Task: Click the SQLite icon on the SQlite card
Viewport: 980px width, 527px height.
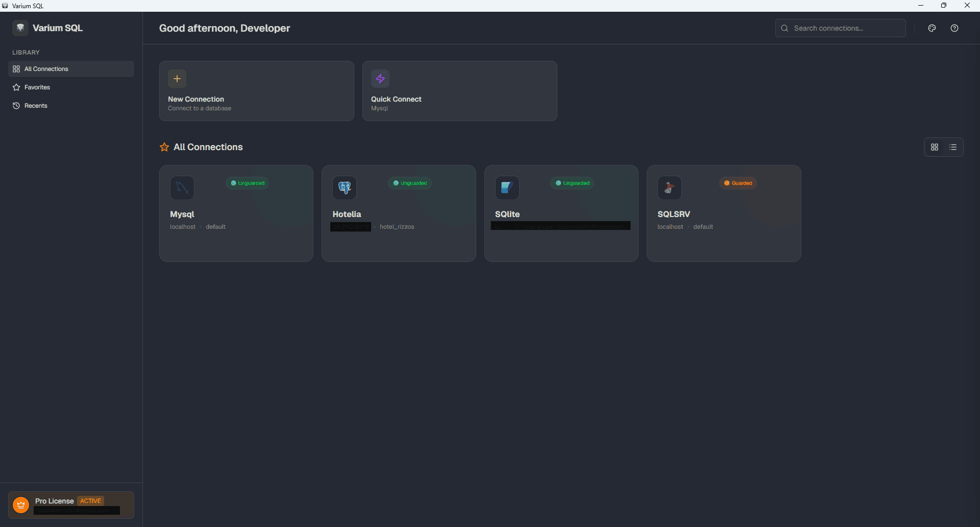Action: point(507,188)
